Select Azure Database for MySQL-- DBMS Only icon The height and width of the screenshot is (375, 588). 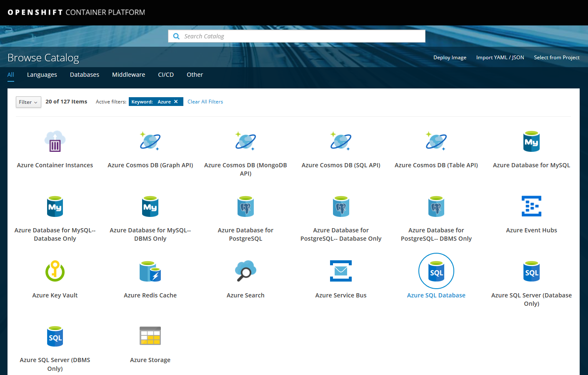150,206
